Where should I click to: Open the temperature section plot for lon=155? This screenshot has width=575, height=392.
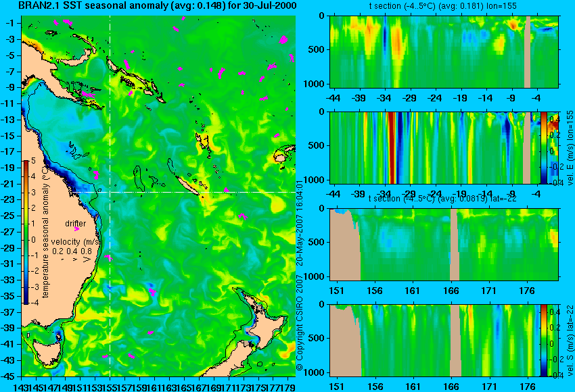pos(444,51)
